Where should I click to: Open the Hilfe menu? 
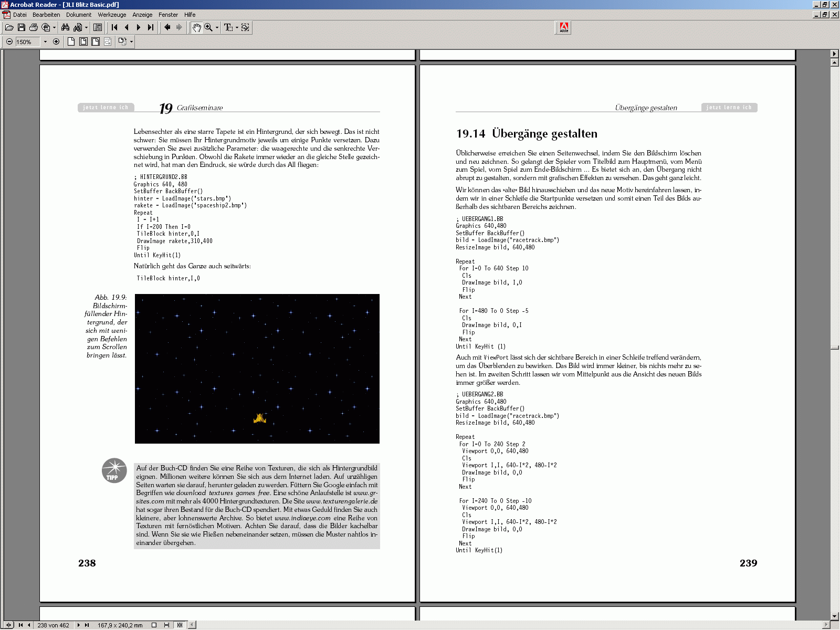190,15
